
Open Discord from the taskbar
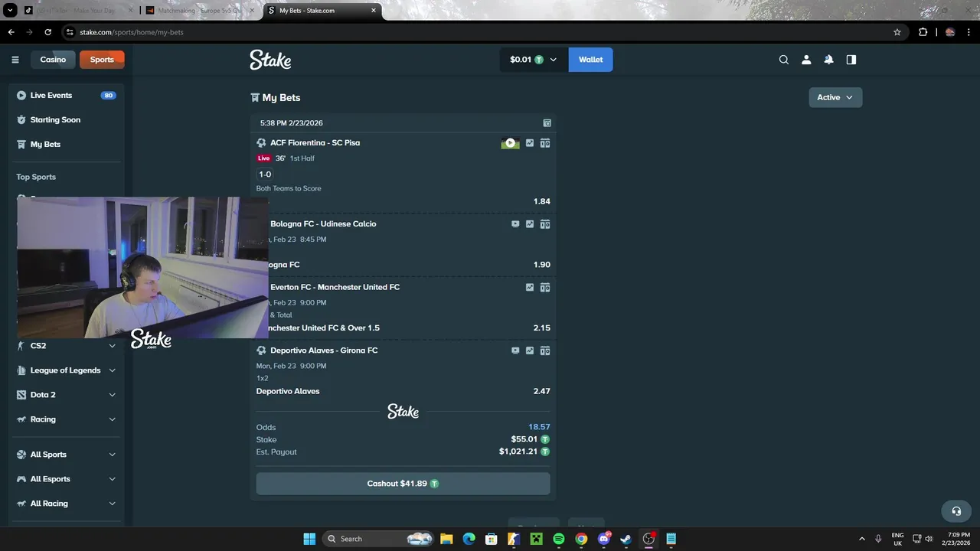pyautogui.click(x=603, y=539)
